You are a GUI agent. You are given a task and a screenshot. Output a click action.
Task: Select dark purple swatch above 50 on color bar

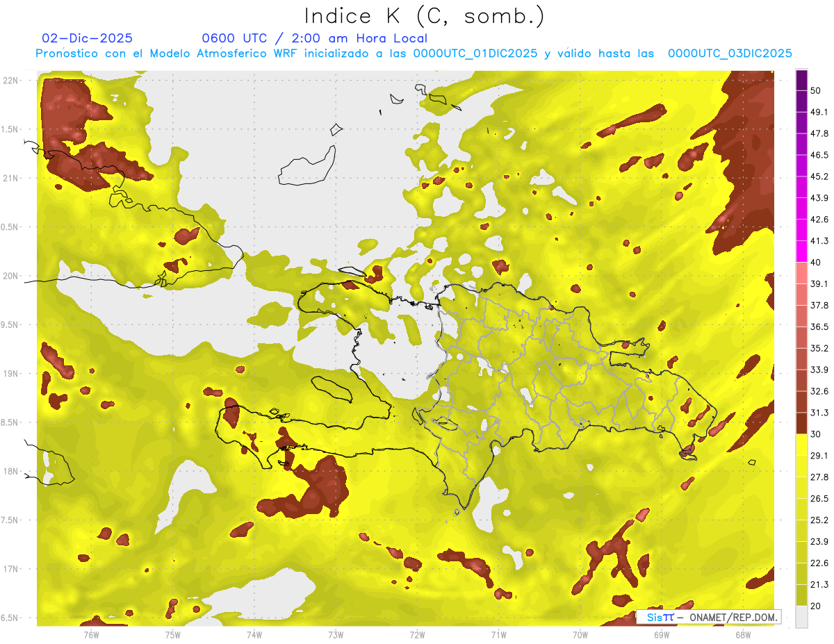point(801,80)
